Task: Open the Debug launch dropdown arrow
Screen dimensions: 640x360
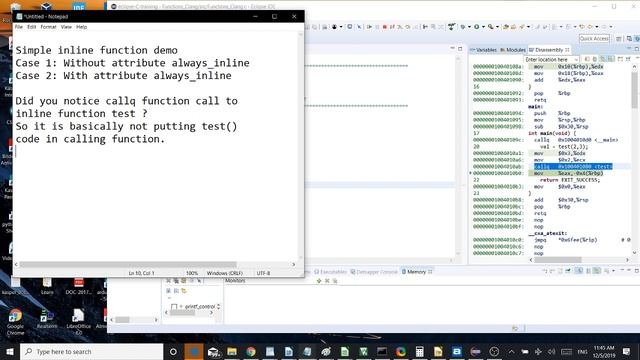Action: [469, 27]
